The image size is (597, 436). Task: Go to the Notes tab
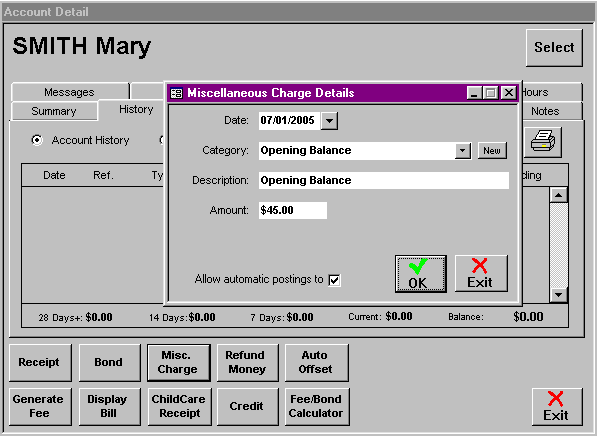(x=545, y=111)
